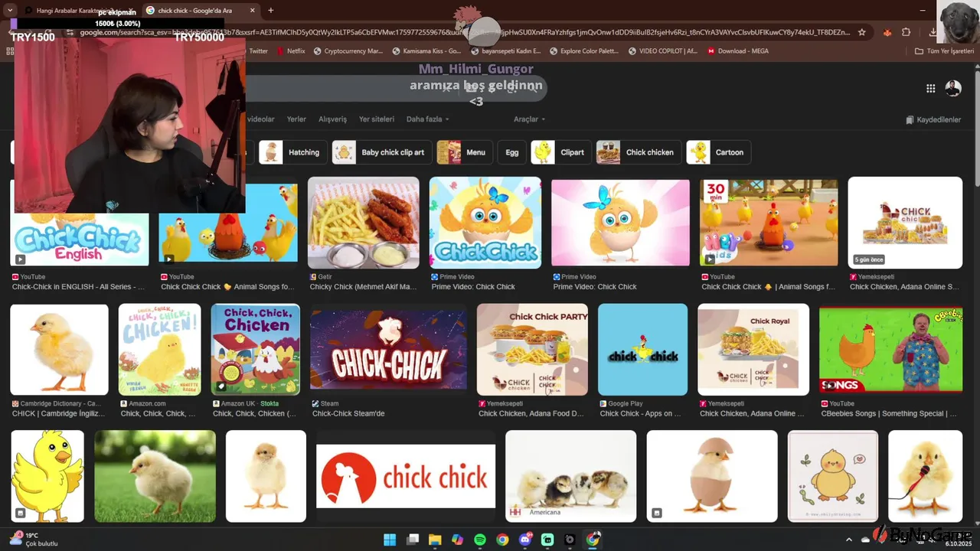Screen dimensions: 980x551
Task: Open the Prime Video ChickChick logo image
Action: tap(485, 223)
